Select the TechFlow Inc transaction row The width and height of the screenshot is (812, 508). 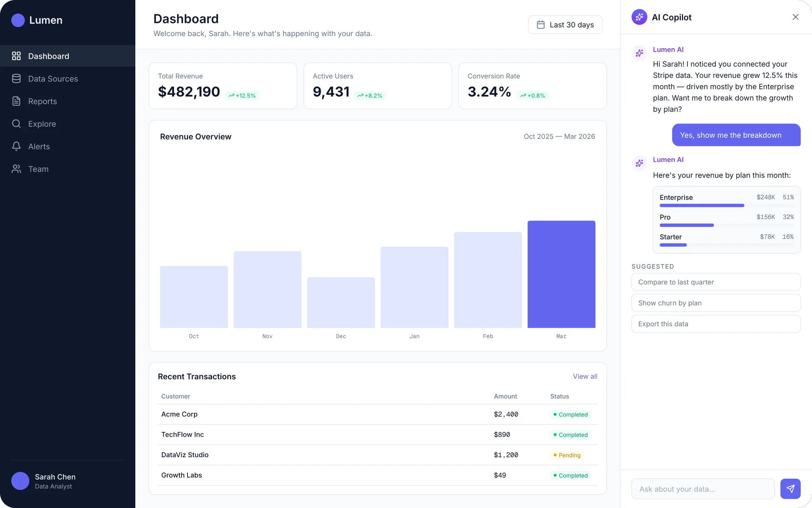pos(377,435)
